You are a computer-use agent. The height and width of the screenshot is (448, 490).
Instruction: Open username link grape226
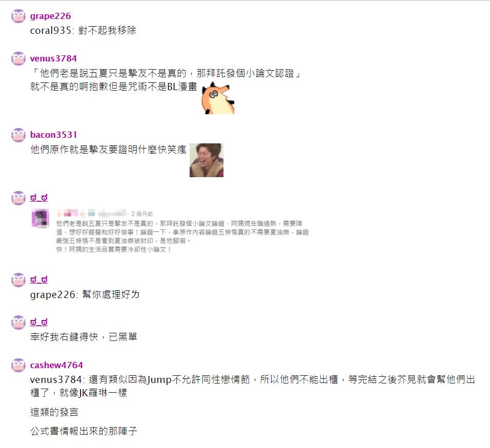50,16
